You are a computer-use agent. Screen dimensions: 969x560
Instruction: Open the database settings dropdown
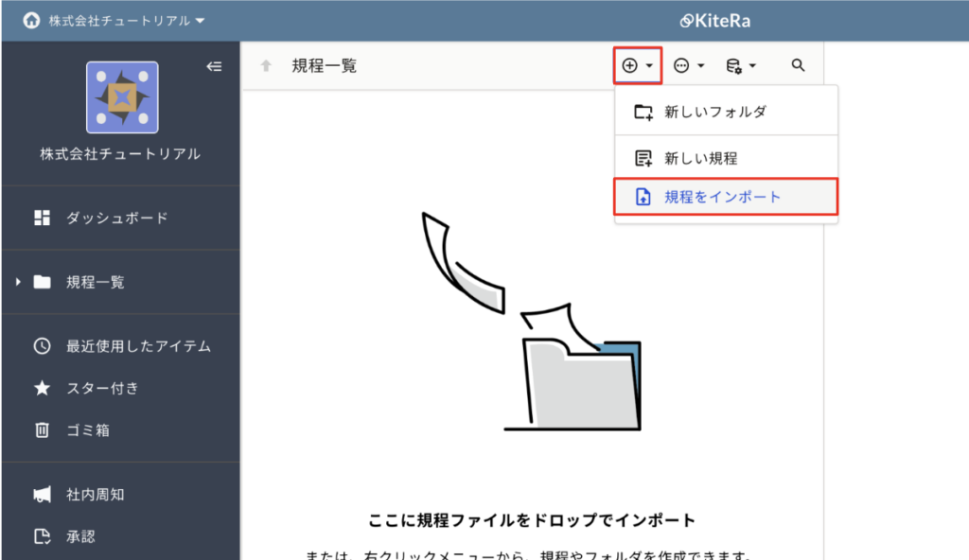(740, 65)
